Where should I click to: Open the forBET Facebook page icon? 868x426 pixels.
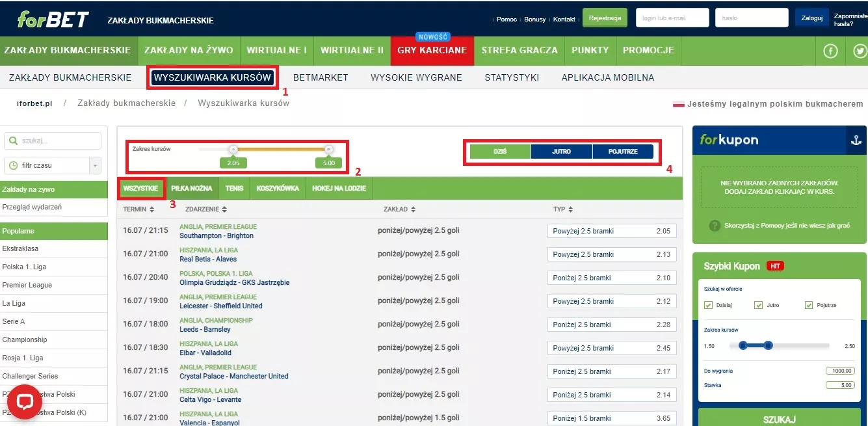tap(830, 51)
